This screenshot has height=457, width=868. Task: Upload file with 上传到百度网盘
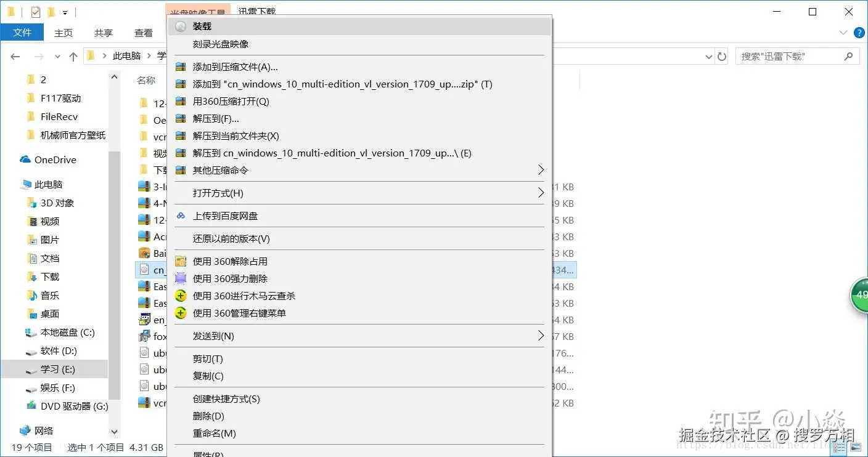pyautogui.click(x=360, y=216)
